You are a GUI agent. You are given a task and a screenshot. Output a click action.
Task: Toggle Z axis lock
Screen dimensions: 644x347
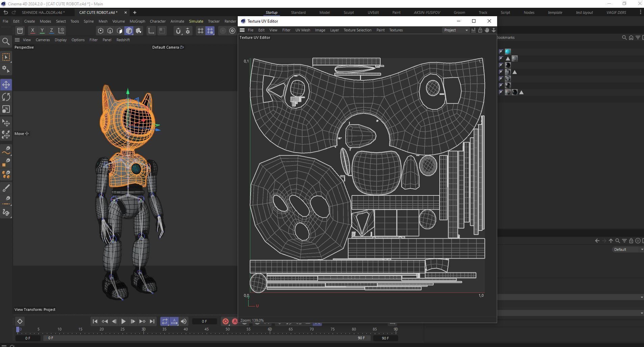point(52,30)
